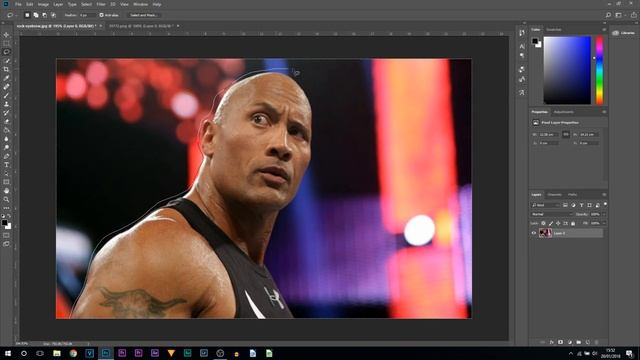
Task: Click the Intersect with selection icon
Action: tap(53, 15)
